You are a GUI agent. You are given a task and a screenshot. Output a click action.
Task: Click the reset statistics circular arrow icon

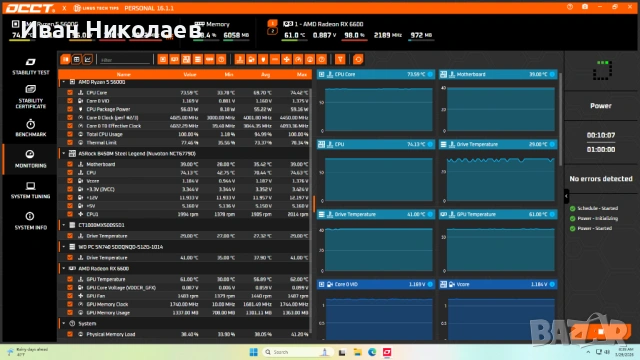pyautogui.click(x=358, y=60)
